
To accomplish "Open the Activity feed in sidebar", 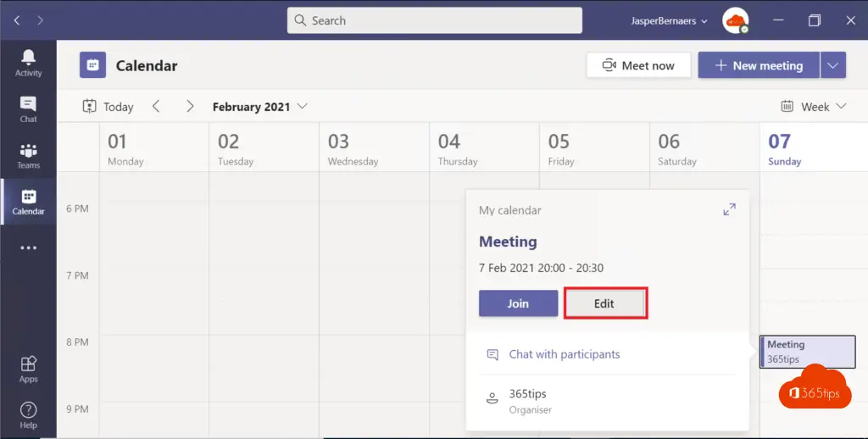I will click(x=28, y=63).
